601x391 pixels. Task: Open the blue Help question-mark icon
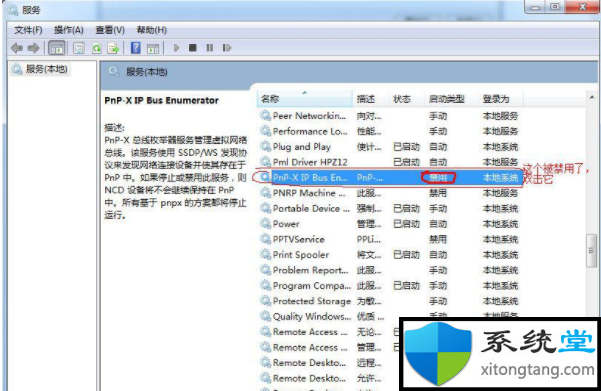coord(135,48)
